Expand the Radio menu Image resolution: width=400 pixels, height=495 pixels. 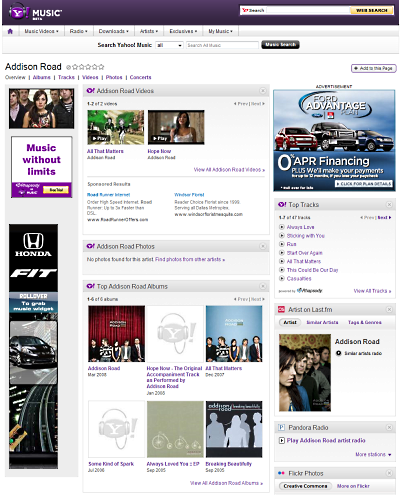tap(78, 31)
